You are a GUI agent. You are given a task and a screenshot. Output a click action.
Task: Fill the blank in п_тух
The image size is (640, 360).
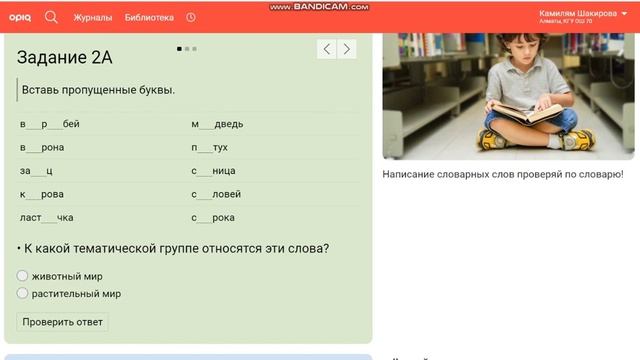205,148
